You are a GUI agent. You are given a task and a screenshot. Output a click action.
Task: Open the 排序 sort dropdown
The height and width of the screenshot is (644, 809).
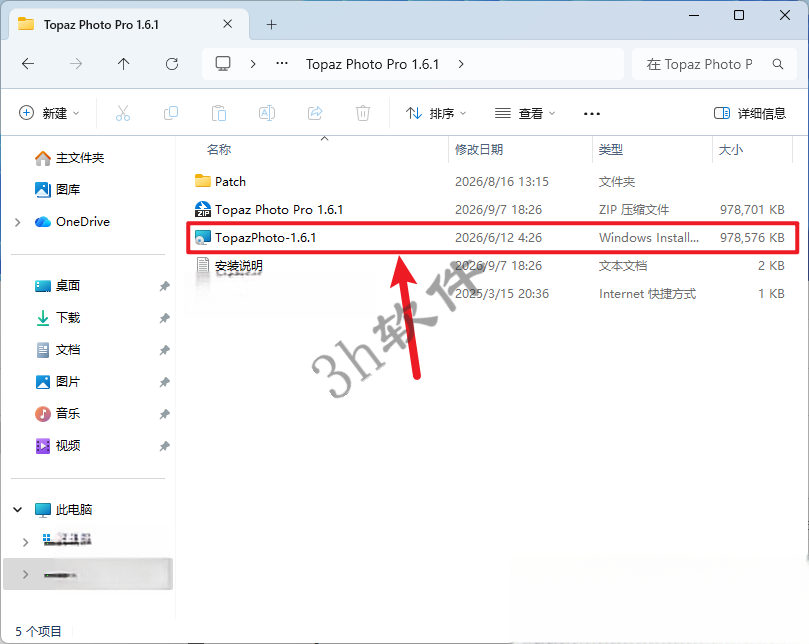point(435,113)
